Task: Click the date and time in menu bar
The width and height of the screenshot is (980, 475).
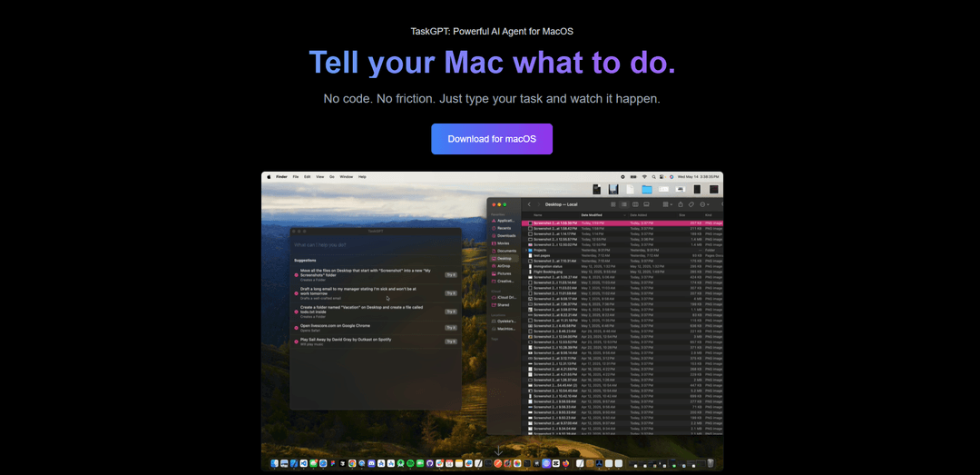Action: tap(698, 177)
